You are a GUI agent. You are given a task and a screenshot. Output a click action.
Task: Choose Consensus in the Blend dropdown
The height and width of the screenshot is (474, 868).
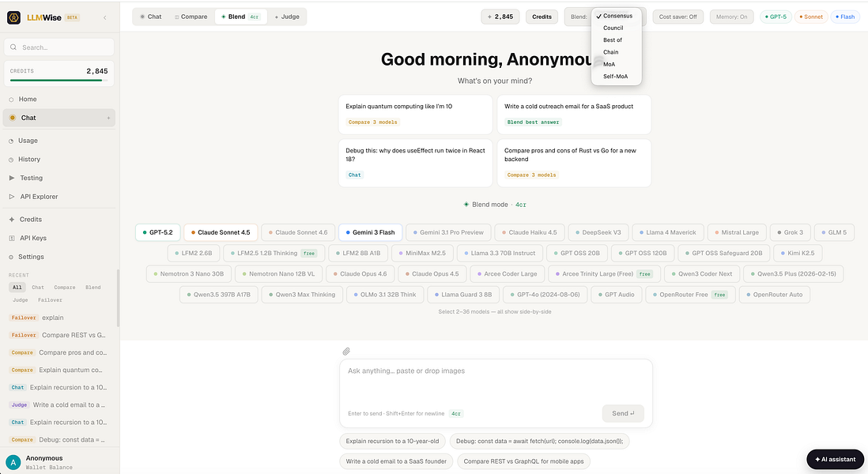616,16
